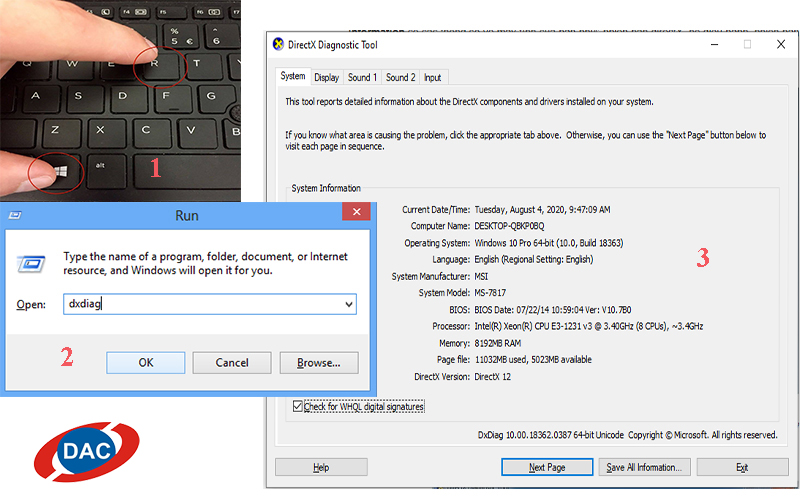Click the Next Page button
The height and width of the screenshot is (500, 800).
tap(547, 467)
